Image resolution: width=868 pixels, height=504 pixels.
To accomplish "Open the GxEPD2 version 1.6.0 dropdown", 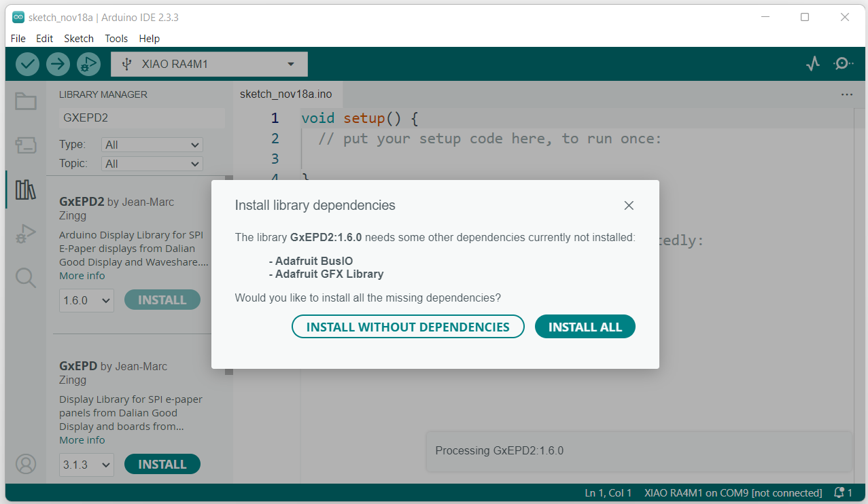I will [x=86, y=300].
